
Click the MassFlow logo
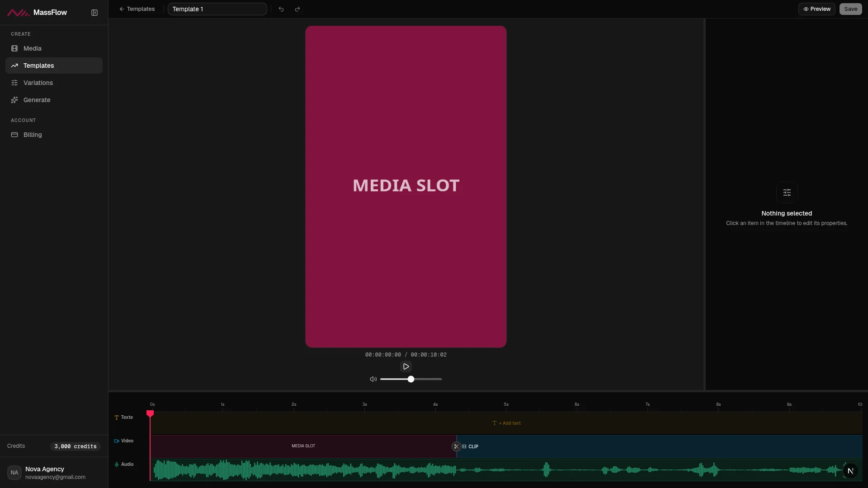coord(37,13)
